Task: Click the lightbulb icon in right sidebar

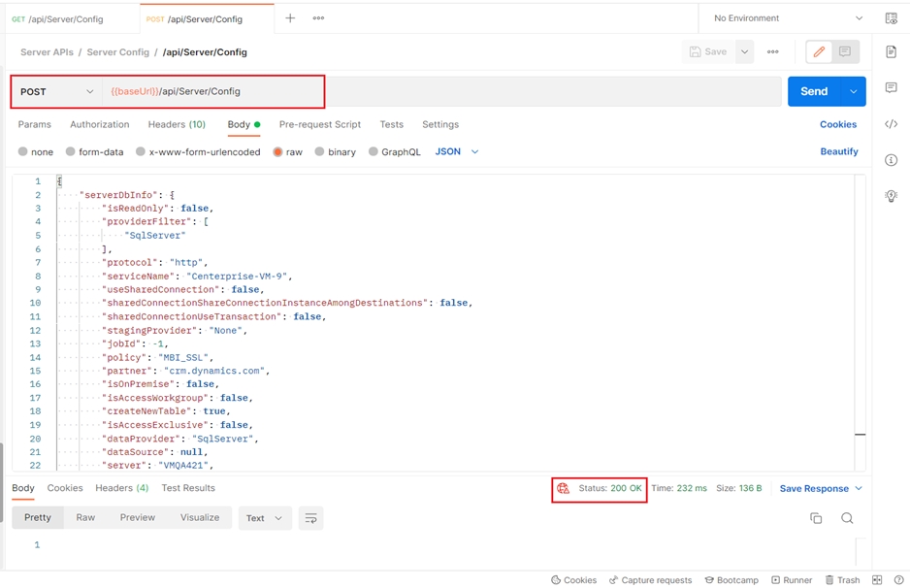Action: [891, 196]
